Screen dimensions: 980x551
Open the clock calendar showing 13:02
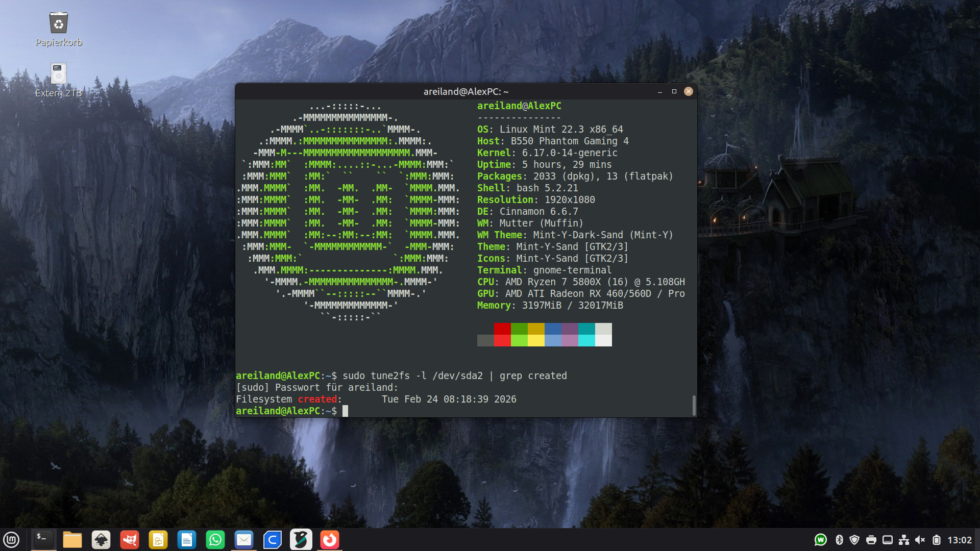960,540
